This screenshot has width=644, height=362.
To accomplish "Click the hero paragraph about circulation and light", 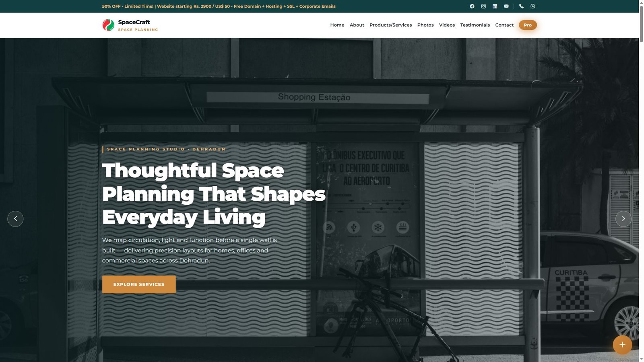I will [190, 250].
